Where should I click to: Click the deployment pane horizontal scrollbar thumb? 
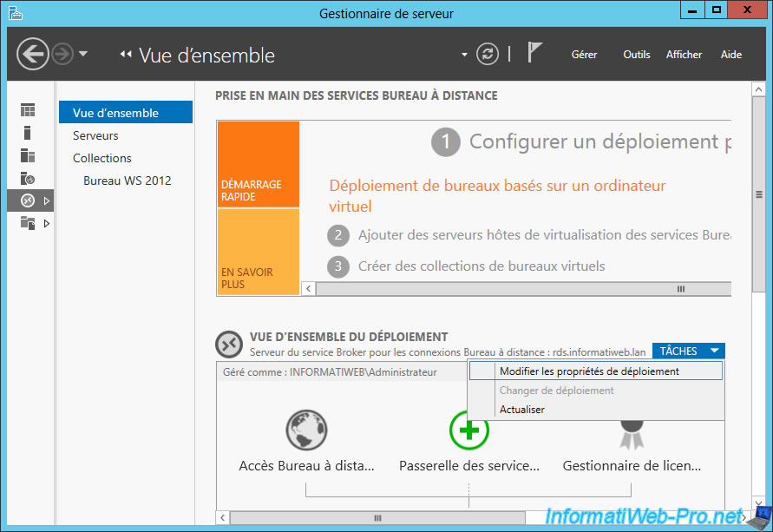click(377, 518)
